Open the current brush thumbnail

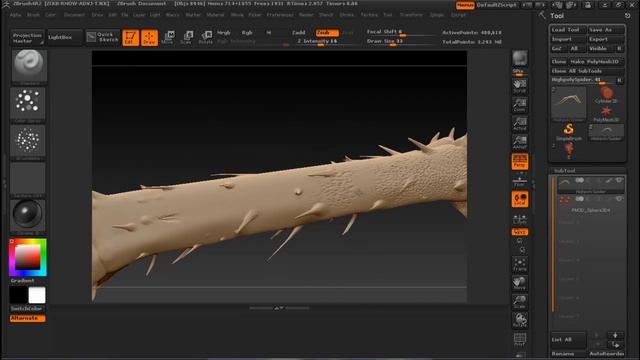tap(29, 67)
